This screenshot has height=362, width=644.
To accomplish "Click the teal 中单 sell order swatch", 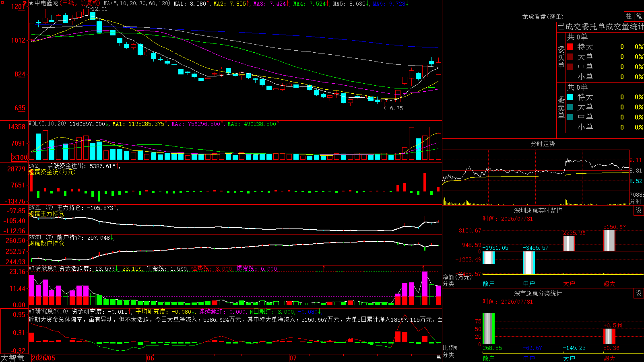I will [x=570, y=117].
